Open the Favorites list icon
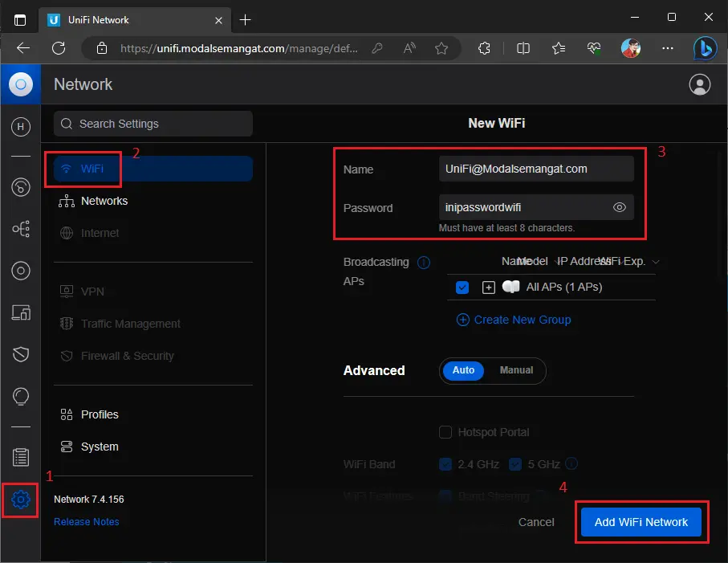This screenshot has height=563, width=728. (x=558, y=48)
